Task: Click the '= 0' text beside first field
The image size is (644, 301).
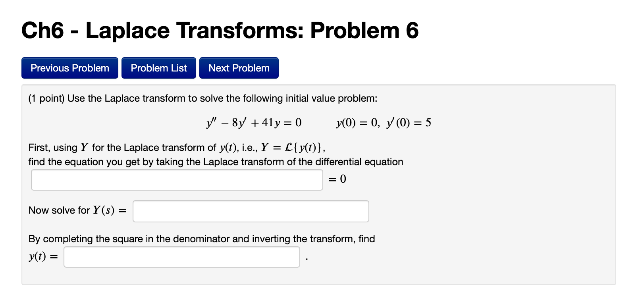Action: pyautogui.click(x=337, y=179)
